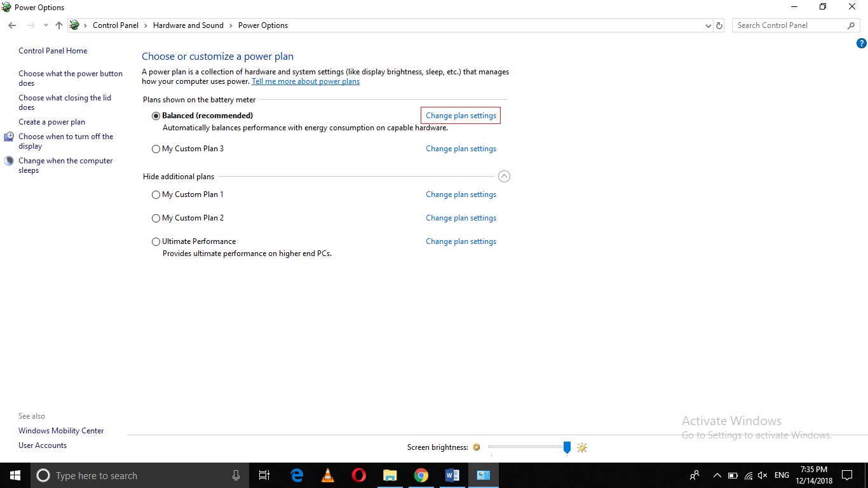Click the speaker icon in the system tray
Image resolution: width=868 pixels, height=488 pixels.
coord(763,475)
